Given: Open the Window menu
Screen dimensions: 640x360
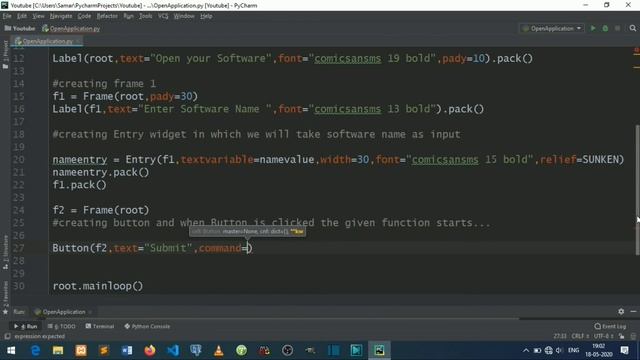Looking at the screenshot, I should coord(184,16).
